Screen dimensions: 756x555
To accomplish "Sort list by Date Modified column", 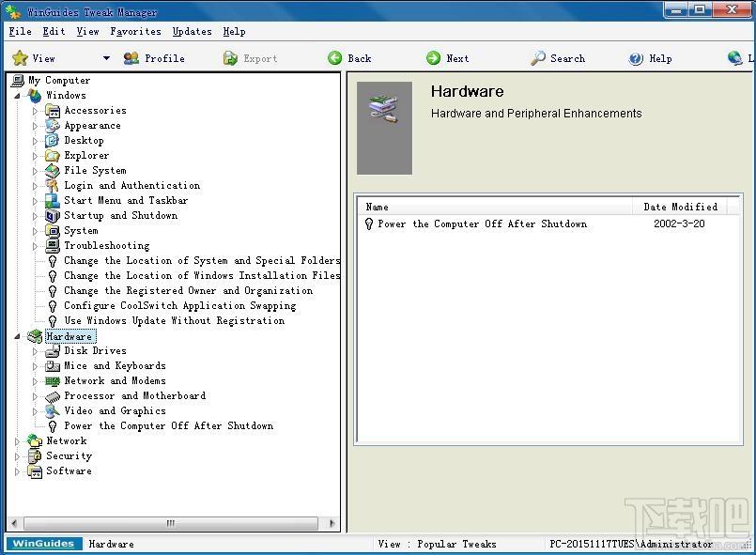I will click(x=680, y=207).
